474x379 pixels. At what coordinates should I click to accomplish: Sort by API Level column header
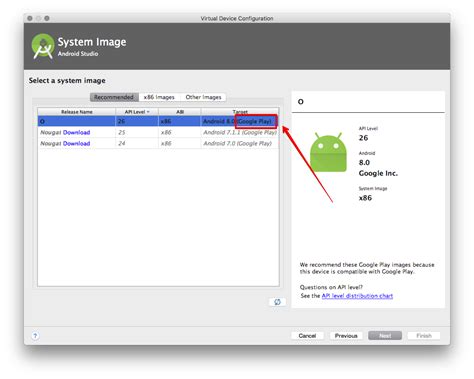click(x=137, y=112)
